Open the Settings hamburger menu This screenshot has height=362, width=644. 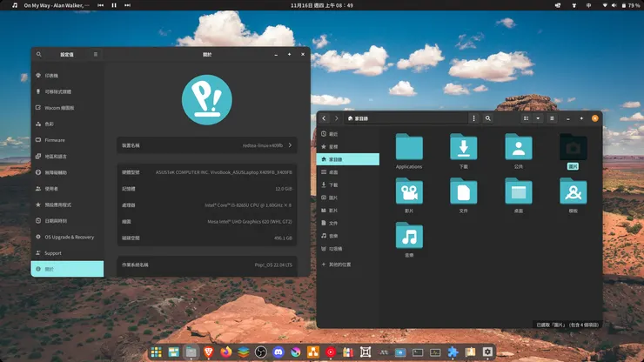coord(96,55)
